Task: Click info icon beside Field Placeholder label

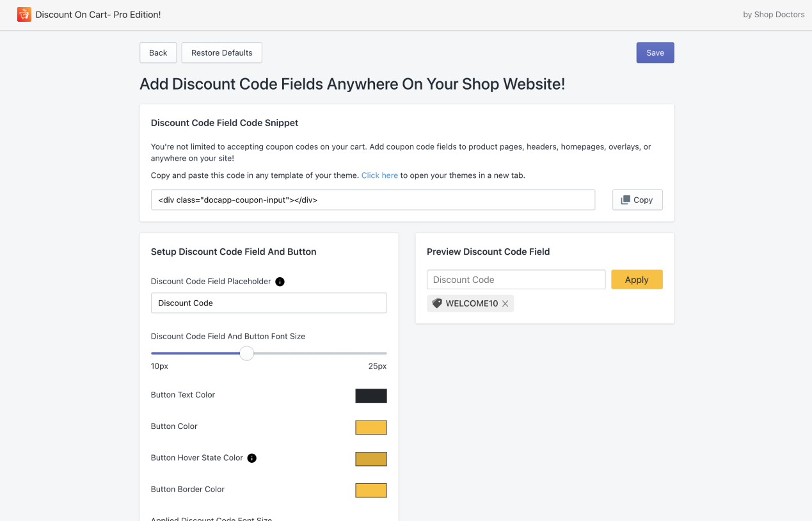Action: click(x=280, y=282)
